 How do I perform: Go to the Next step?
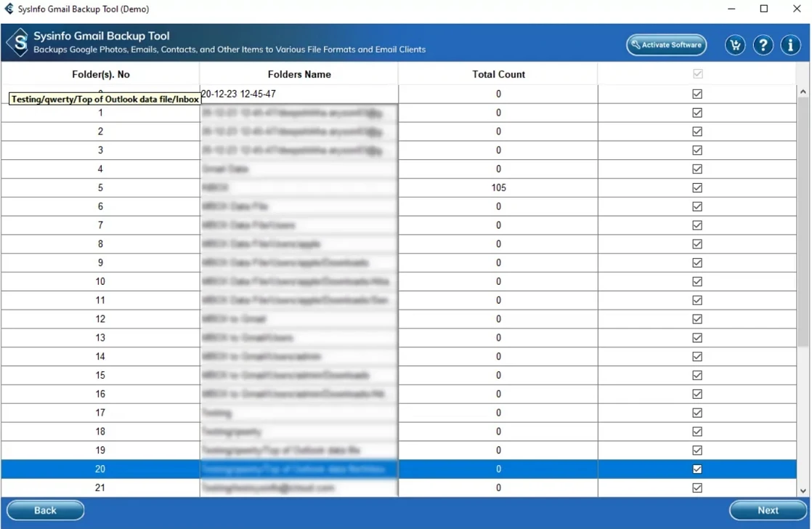pyautogui.click(x=768, y=510)
